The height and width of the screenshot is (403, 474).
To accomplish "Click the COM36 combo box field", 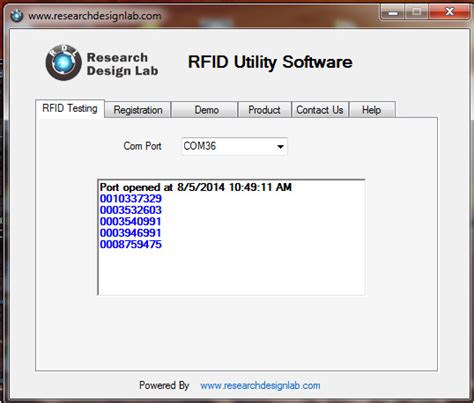I will coord(234,146).
